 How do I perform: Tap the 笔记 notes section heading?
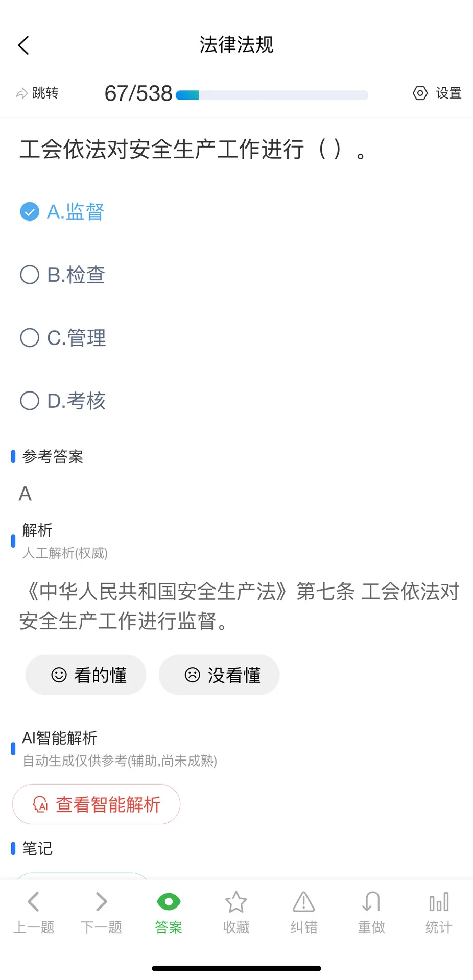click(37, 848)
